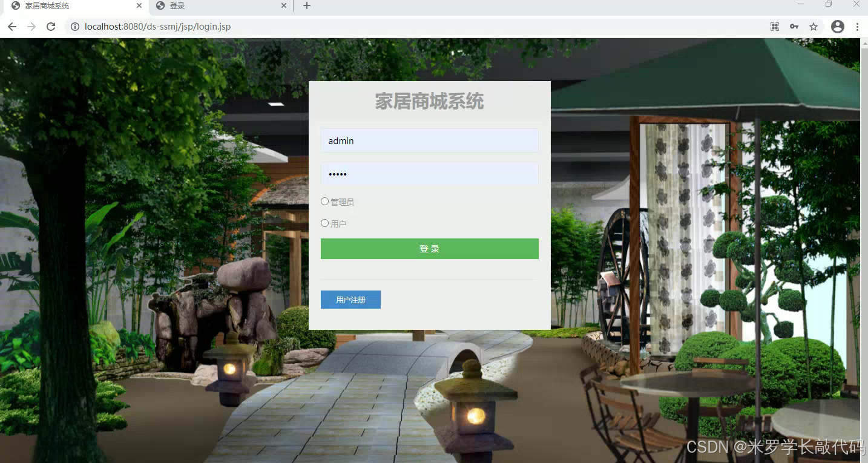Click inside the admin username field
This screenshot has height=463, width=868.
(x=429, y=140)
